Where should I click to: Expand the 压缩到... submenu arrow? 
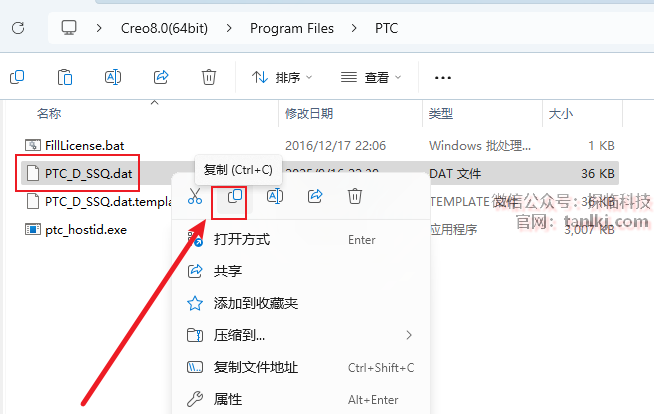coord(409,335)
